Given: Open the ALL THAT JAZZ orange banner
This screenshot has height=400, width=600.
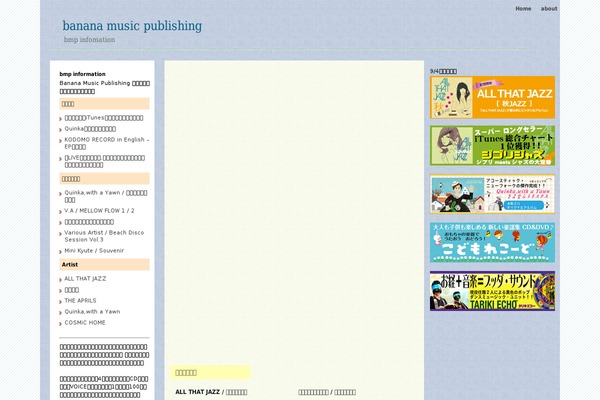Looking at the screenshot, I should click(x=492, y=97).
